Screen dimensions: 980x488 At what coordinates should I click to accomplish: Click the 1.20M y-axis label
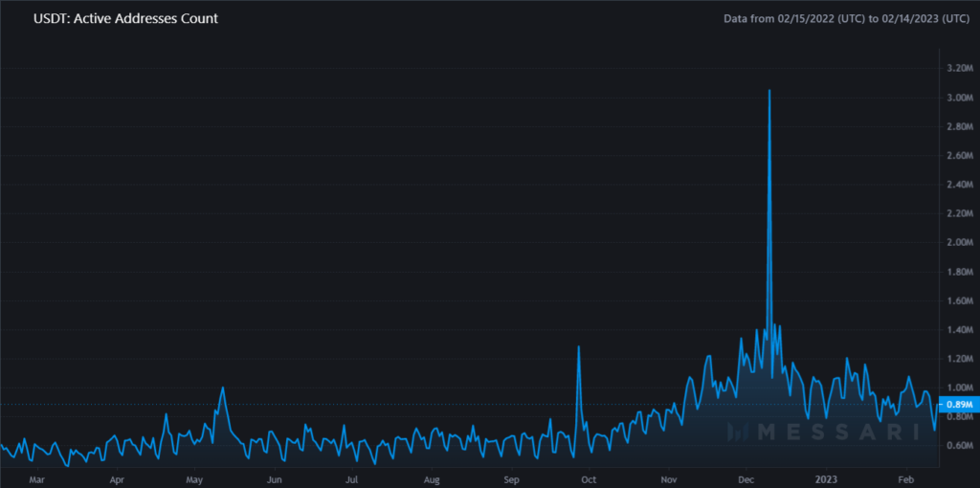(x=959, y=359)
